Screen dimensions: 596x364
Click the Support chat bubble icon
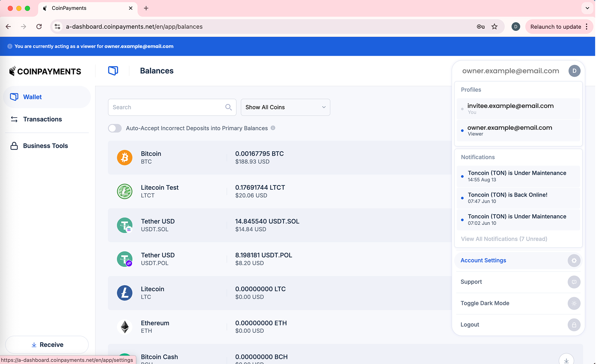click(574, 282)
